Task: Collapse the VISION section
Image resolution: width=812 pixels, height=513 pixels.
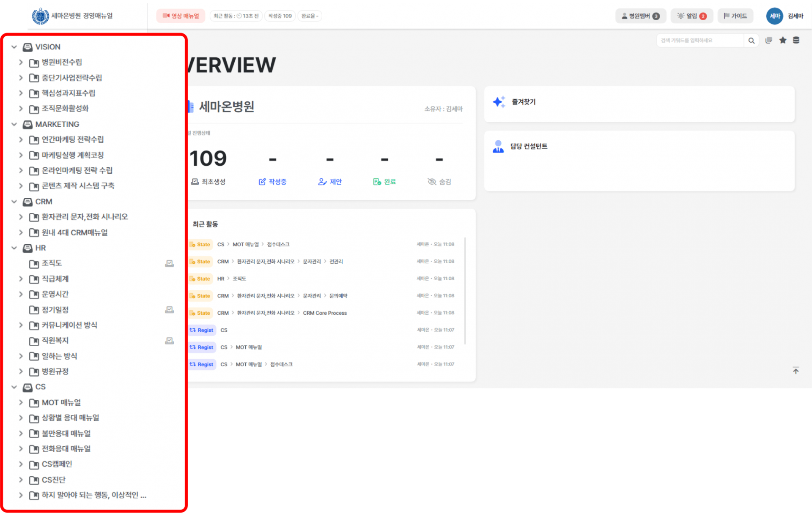Action: point(14,47)
